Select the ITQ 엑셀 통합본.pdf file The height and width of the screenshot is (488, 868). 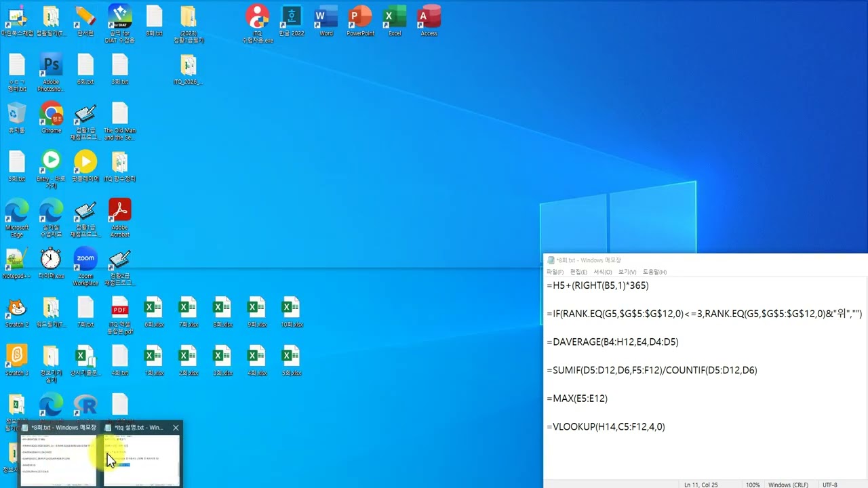coord(120,315)
